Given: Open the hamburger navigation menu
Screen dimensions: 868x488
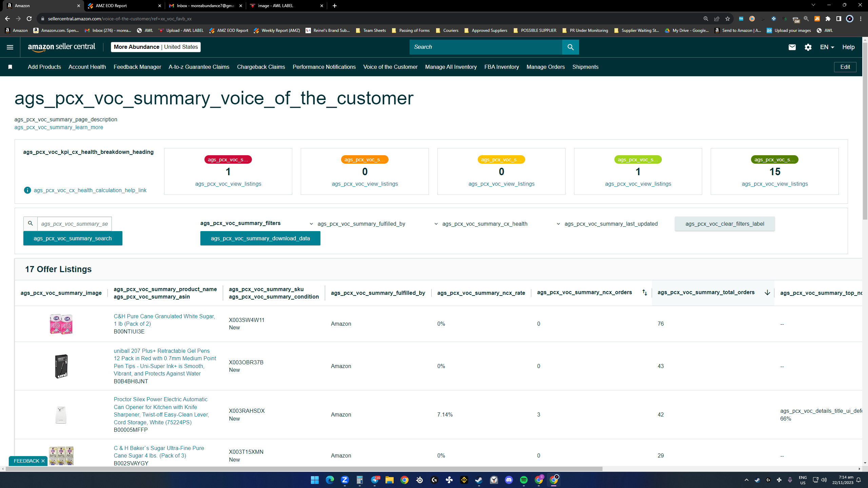Looking at the screenshot, I should (x=10, y=47).
